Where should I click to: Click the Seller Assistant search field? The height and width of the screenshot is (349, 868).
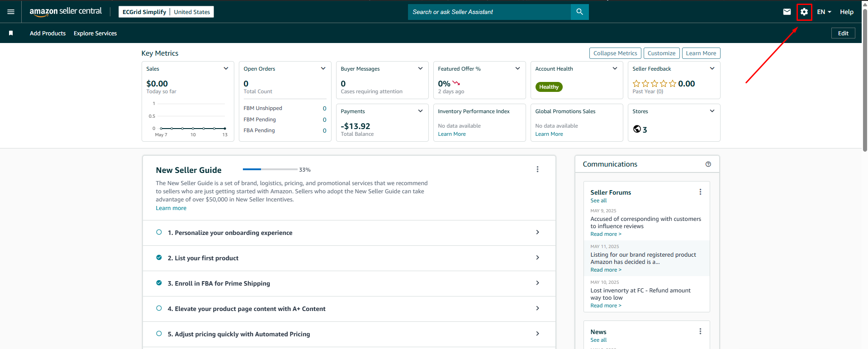489,12
